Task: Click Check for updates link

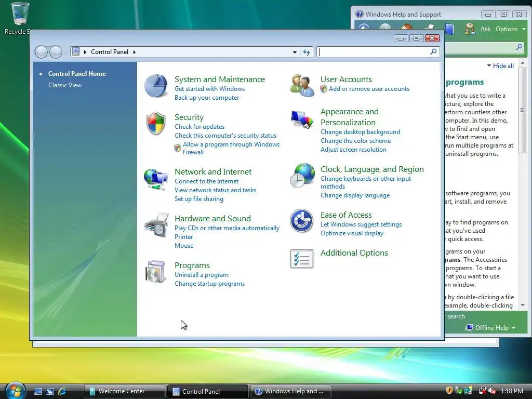Action: coord(199,127)
